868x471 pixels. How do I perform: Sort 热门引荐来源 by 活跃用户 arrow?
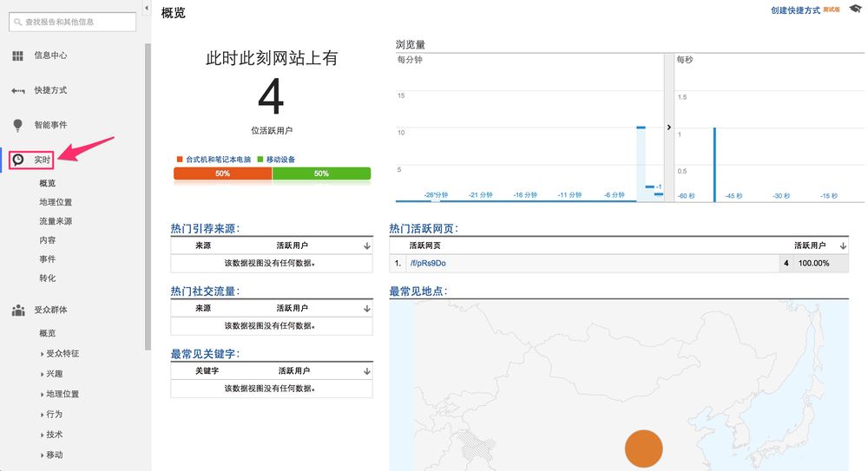tap(366, 245)
